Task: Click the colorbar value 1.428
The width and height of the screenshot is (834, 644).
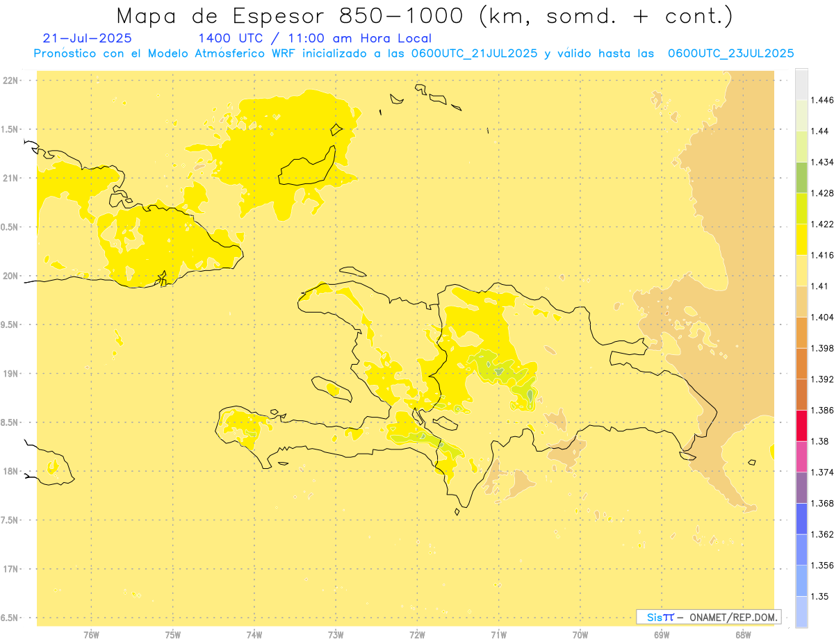Action: click(x=822, y=193)
